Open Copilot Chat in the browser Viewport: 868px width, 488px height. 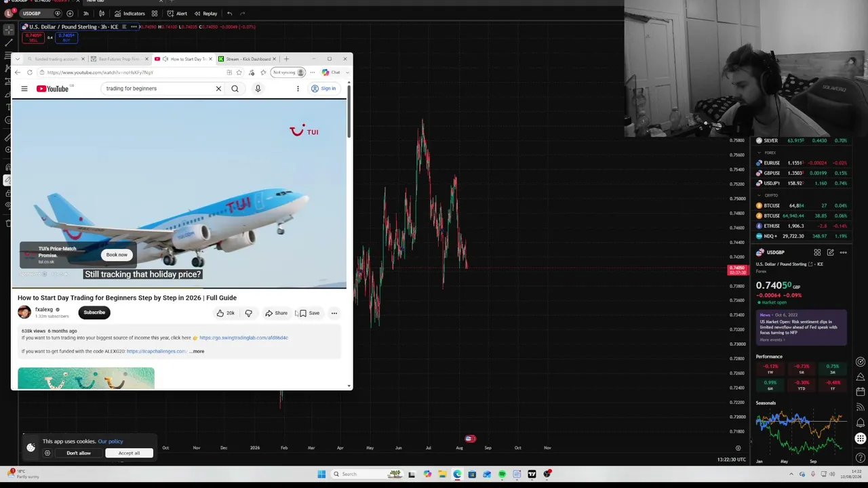coord(332,73)
